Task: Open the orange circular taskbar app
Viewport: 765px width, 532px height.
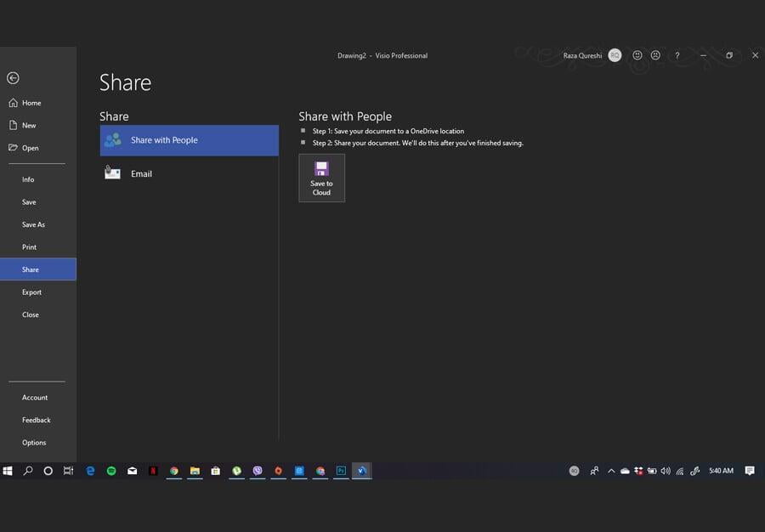Action: click(278, 471)
